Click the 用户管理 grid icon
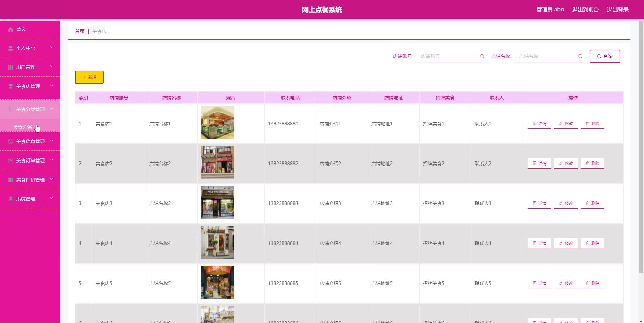 tap(11, 67)
